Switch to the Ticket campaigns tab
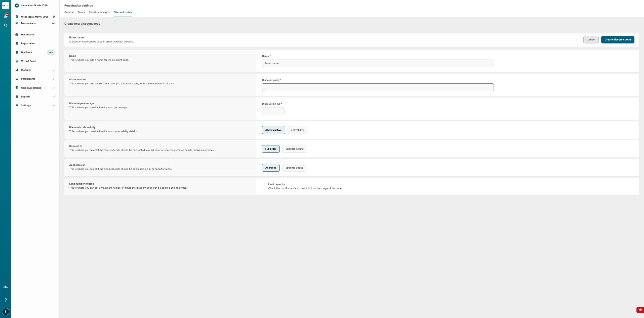The image size is (644, 318). tap(99, 12)
